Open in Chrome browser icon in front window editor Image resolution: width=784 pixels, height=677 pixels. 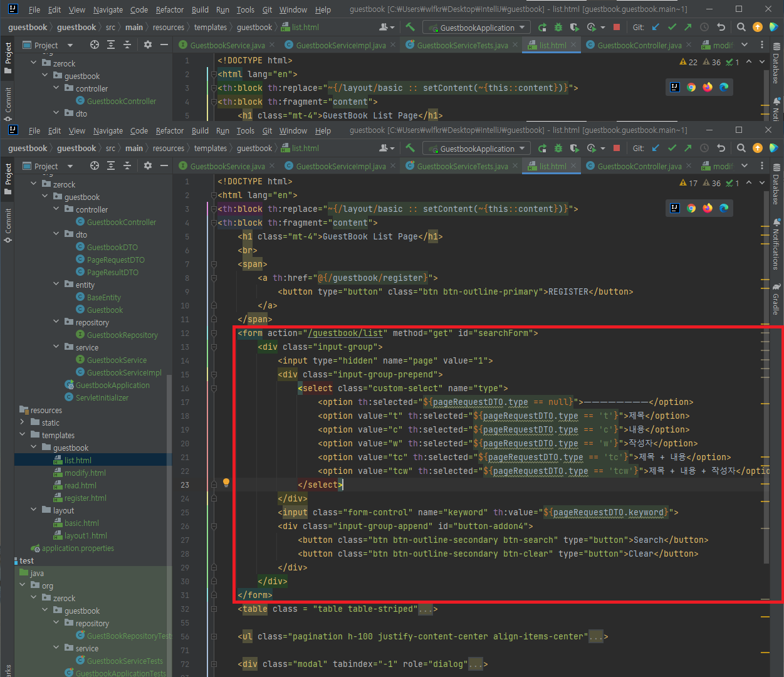pos(691,208)
